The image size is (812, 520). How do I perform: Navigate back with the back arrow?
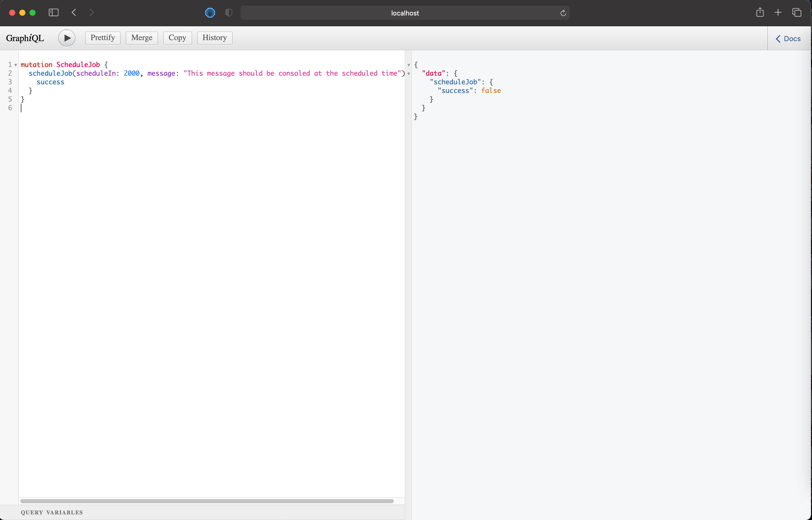tap(74, 12)
